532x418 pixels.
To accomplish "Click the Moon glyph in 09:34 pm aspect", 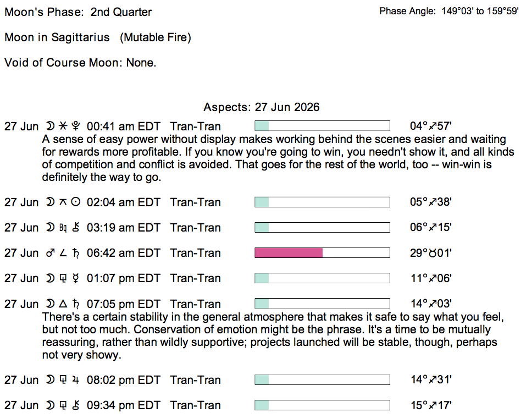I will 50,405.
